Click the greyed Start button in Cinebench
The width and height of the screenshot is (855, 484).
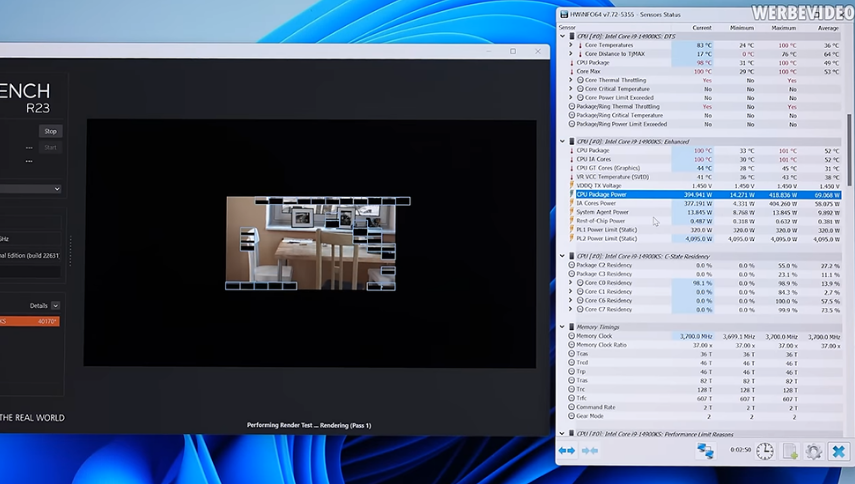point(50,147)
